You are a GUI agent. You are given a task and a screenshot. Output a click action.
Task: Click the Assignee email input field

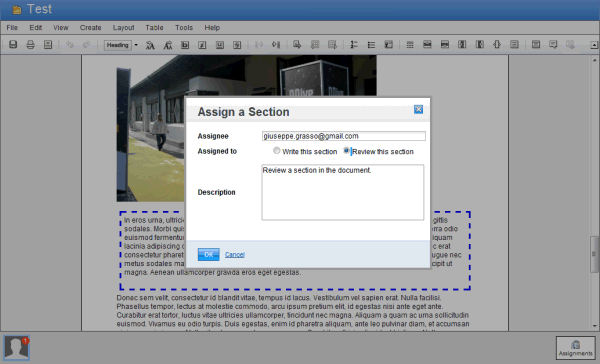(x=344, y=136)
